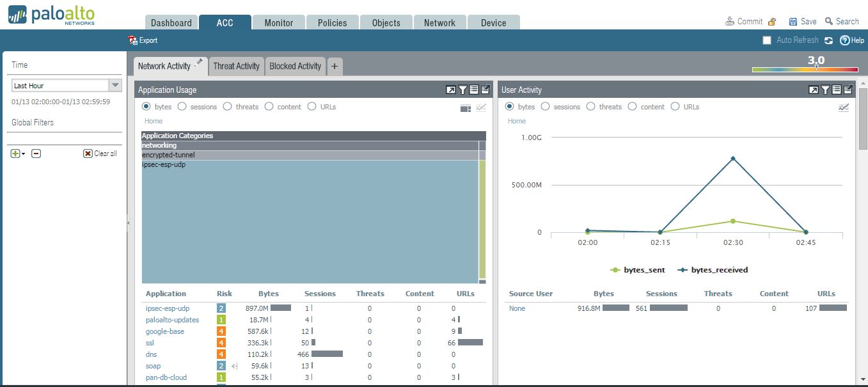Select threats radio in User Activity

click(x=590, y=107)
